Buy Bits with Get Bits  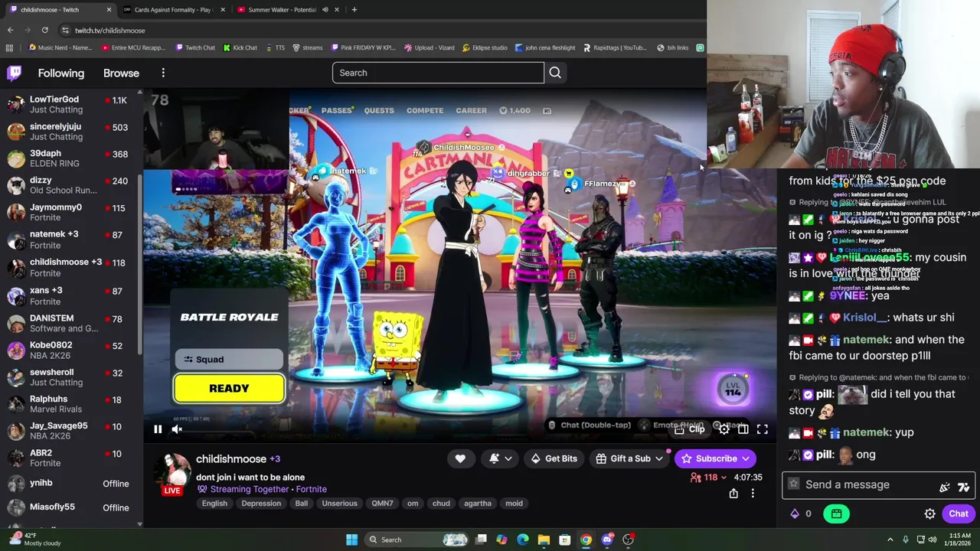(x=554, y=458)
